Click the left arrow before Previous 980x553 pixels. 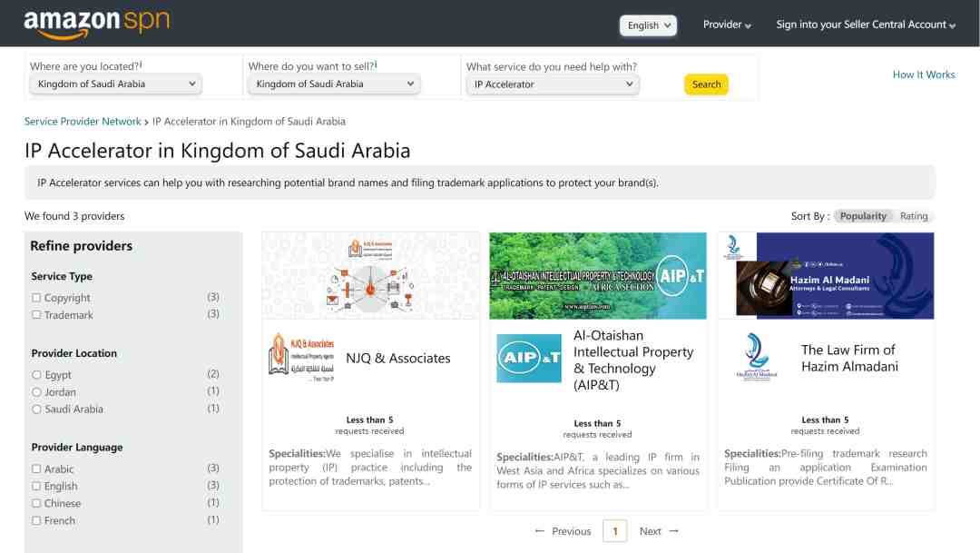point(539,531)
